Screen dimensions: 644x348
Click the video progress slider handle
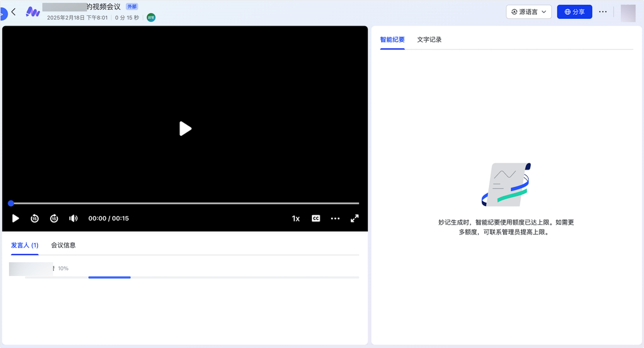(11, 203)
